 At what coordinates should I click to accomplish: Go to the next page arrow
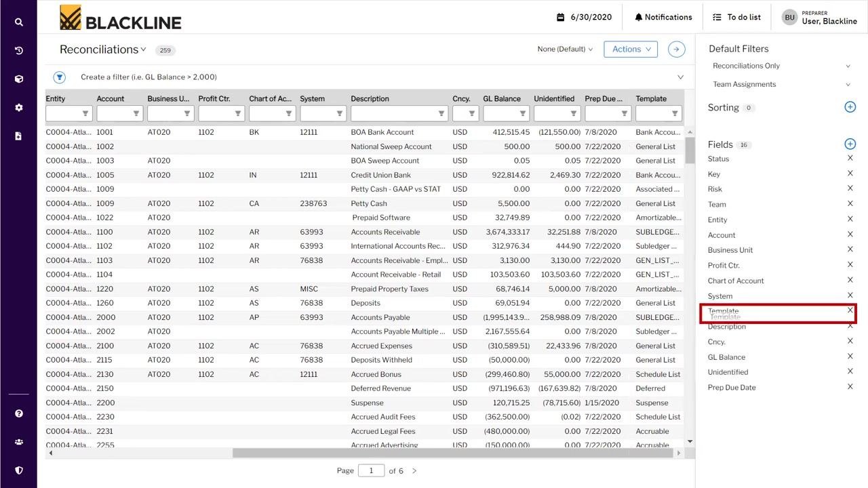tap(414, 470)
